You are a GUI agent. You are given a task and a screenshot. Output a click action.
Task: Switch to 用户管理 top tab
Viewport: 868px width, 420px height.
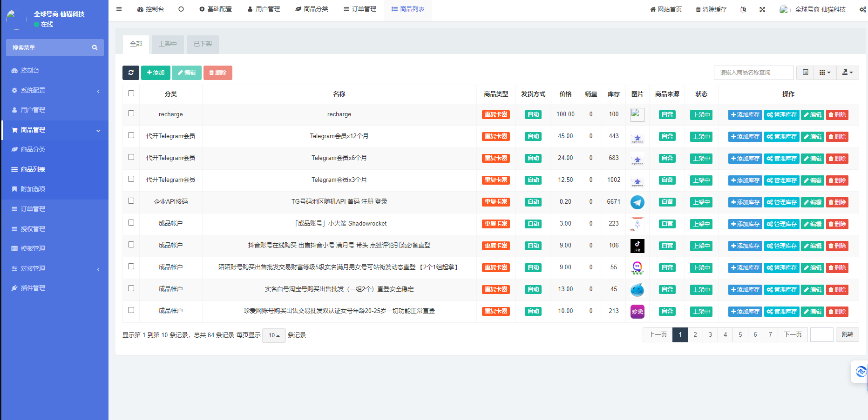[x=264, y=9]
